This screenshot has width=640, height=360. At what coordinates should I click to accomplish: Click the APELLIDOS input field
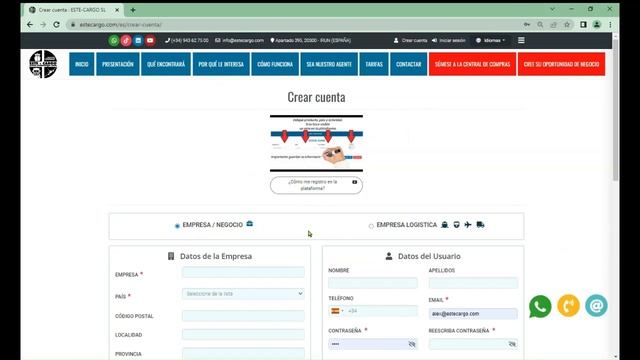click(x=473, y=283)
